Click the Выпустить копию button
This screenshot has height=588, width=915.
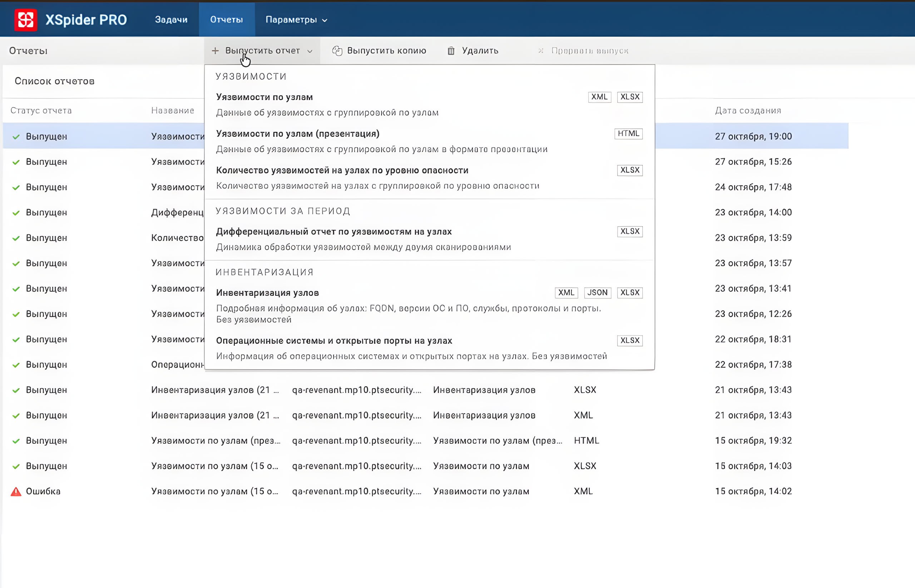coord(387,50)
